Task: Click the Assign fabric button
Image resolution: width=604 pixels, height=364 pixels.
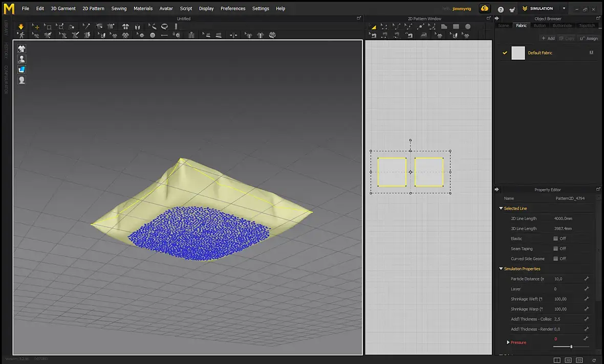Action: point(589,38)
